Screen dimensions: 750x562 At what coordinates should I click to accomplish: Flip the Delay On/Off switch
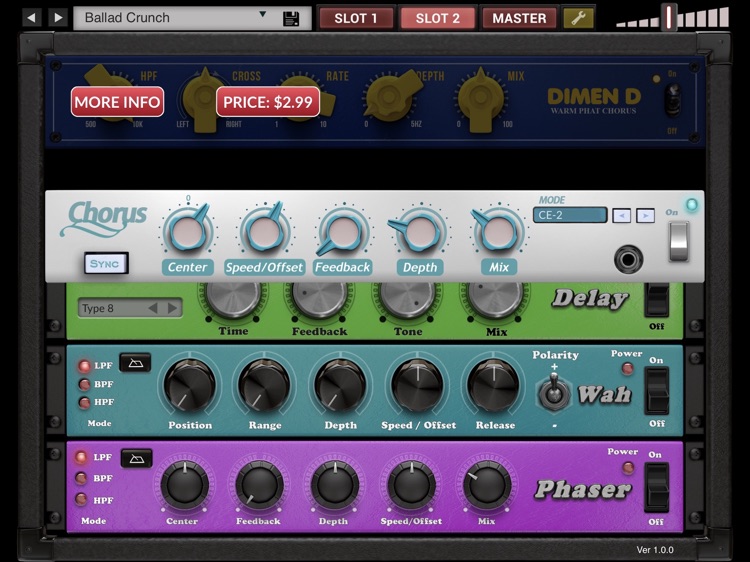pos(657,300)
